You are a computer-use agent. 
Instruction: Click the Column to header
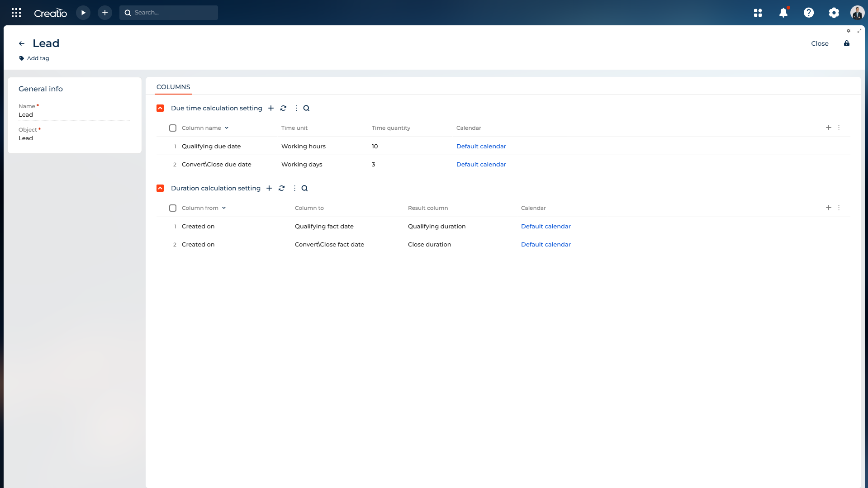[x=309, y=208]
